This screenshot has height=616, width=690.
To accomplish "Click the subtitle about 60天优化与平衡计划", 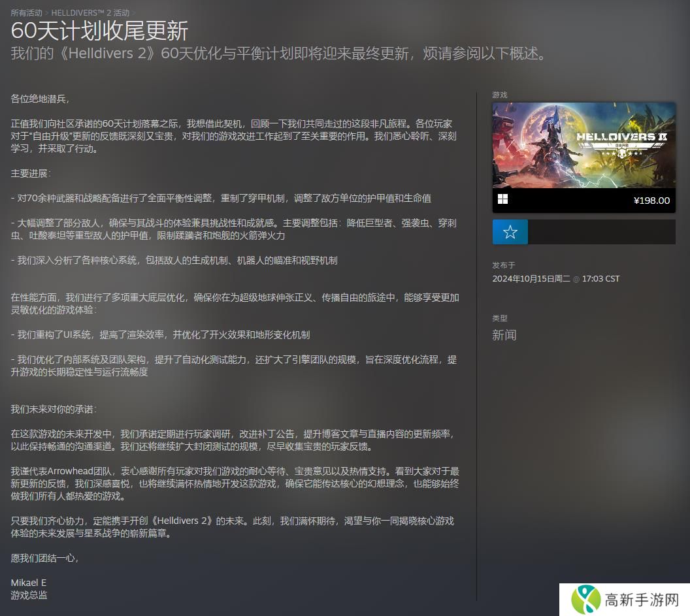I will coord(278,54).
